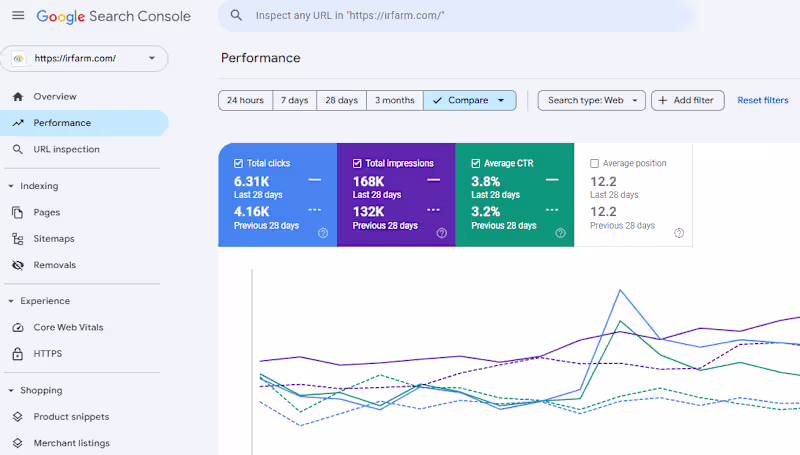Viewport: 800px width, 455px height.
Task: Click the URL inspection magnifier icon
Action: [17, 149]
